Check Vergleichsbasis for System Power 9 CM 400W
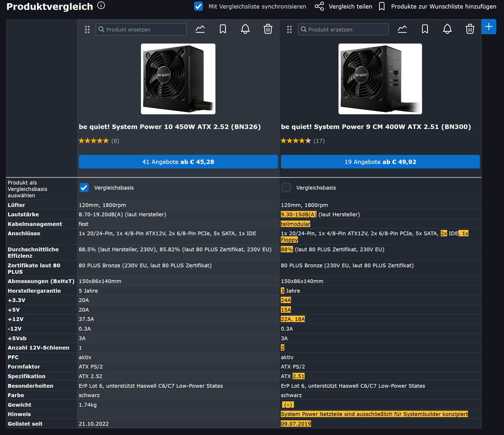Viewport: 504px width, 435px height. click(286, 188)
